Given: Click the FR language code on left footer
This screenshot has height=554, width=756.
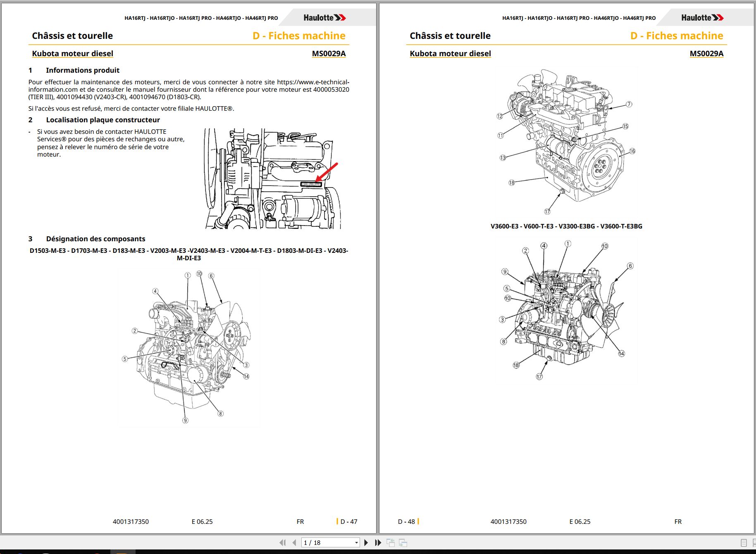Looking at the screenshot, I should coord(300,521).
